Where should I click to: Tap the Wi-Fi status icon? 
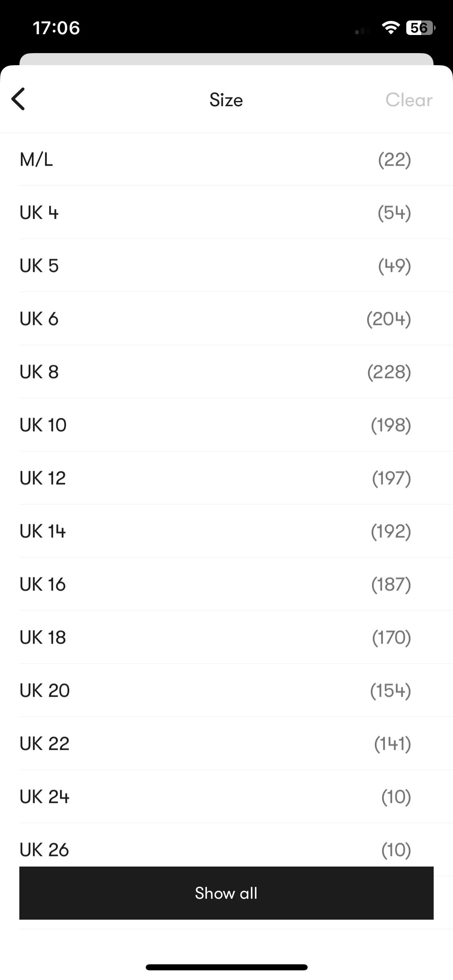[390, 28]
